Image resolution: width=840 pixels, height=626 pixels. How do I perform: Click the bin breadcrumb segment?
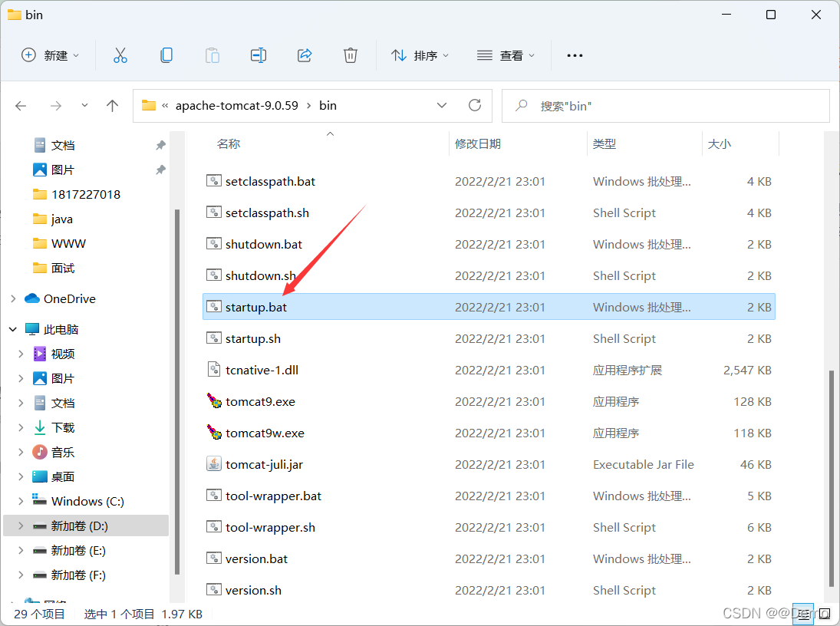coord(328,106)
